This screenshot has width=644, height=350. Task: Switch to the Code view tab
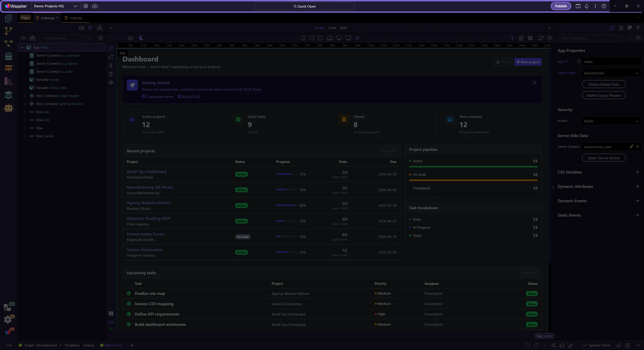click(332, 28)
